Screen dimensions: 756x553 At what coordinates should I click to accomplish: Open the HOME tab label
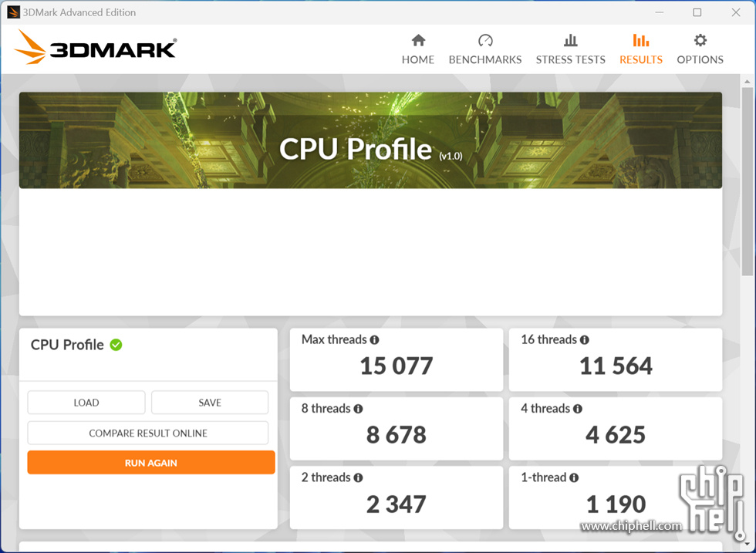pos(418,59)
